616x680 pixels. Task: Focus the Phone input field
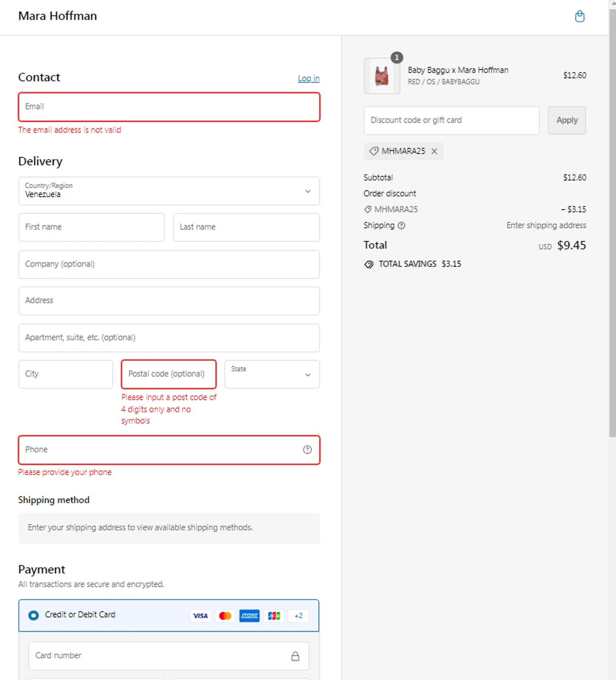point(169,450)
